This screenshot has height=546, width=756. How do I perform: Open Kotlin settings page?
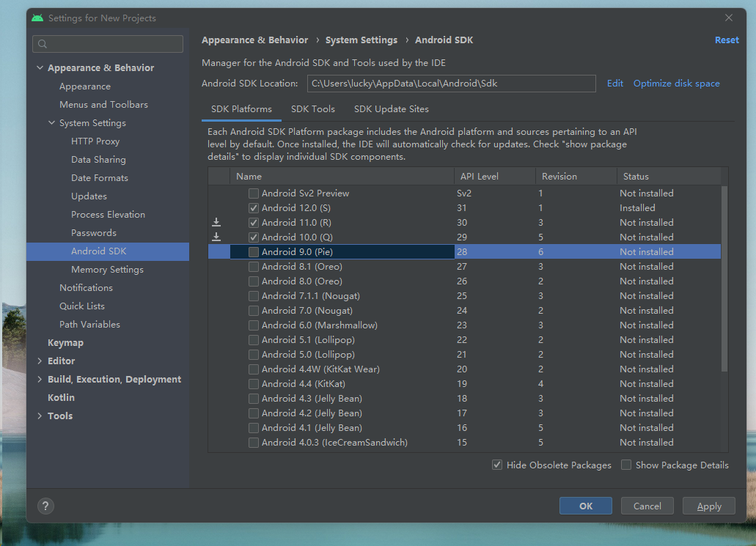(x=62, y=397)
